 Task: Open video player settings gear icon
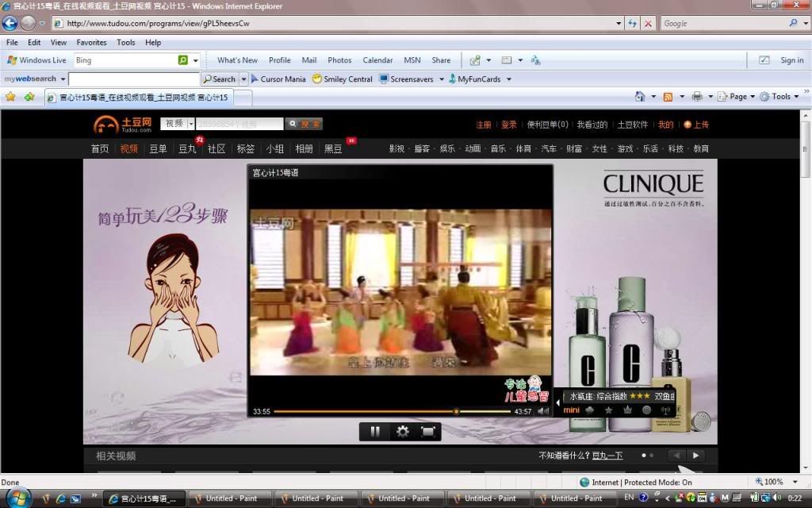click(x=402, y=432)
